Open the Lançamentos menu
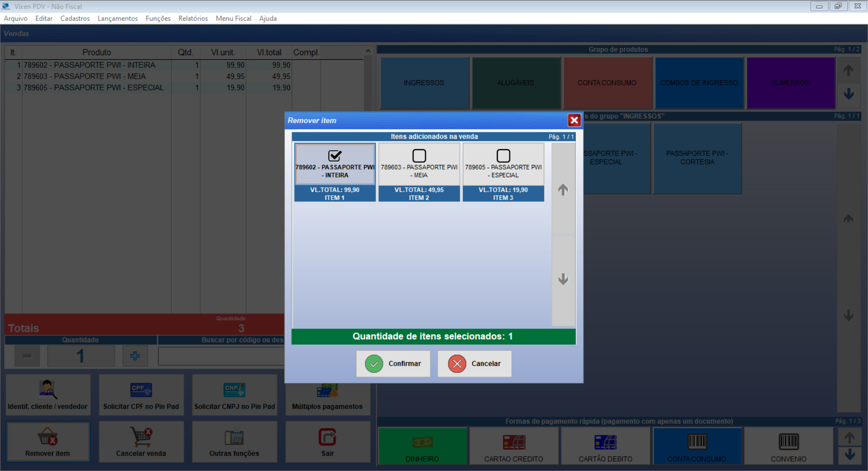Screen dimensions: 868x471 point(118,19)
